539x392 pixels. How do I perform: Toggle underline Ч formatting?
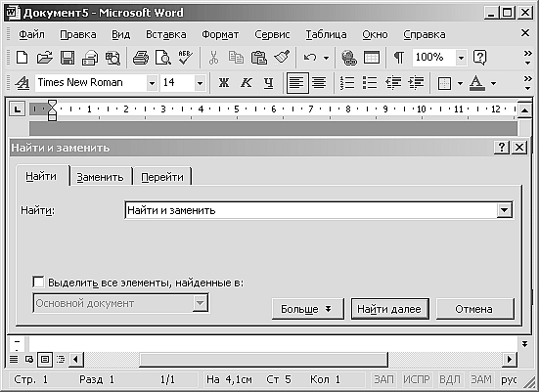[268, 82]
